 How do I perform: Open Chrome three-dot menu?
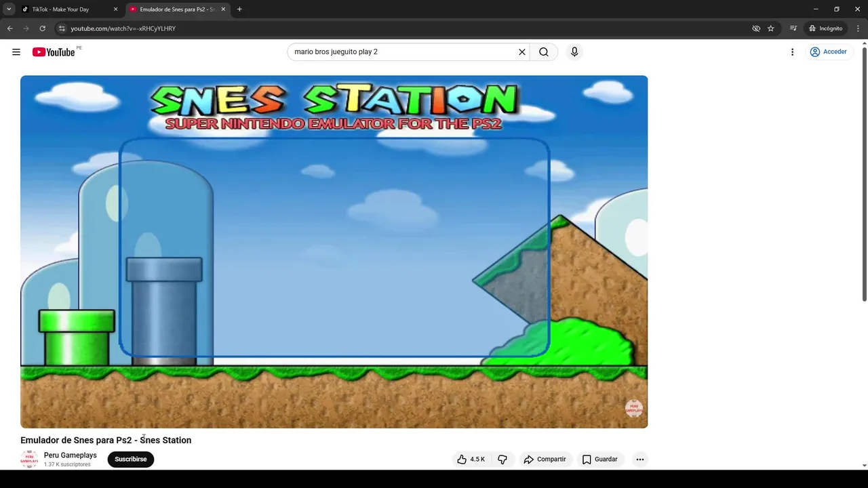coord(858,28)
